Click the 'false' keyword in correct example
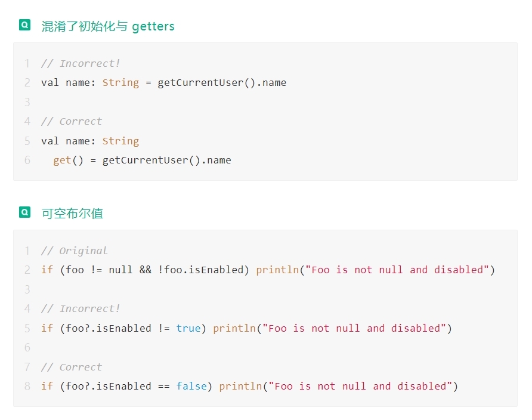The height and width of the screenshot is (420, 532). tap(191, 386)
